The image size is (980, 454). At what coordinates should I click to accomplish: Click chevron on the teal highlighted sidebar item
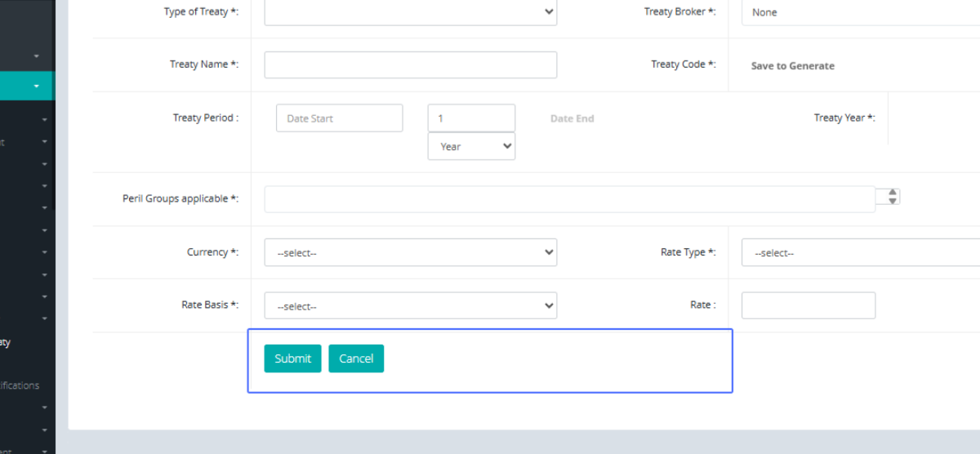pyautogui.click(x=37, y=87)
